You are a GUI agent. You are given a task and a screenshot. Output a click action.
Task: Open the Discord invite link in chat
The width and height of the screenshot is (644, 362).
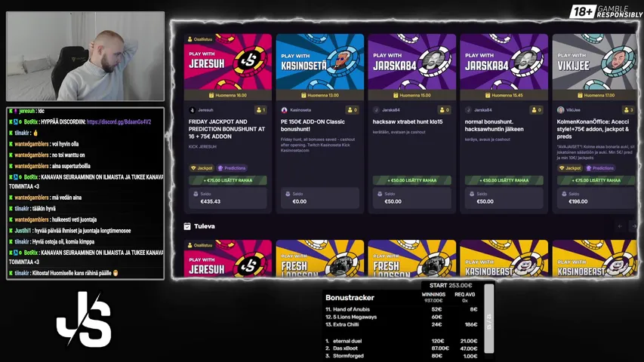[x=119, y=122]
